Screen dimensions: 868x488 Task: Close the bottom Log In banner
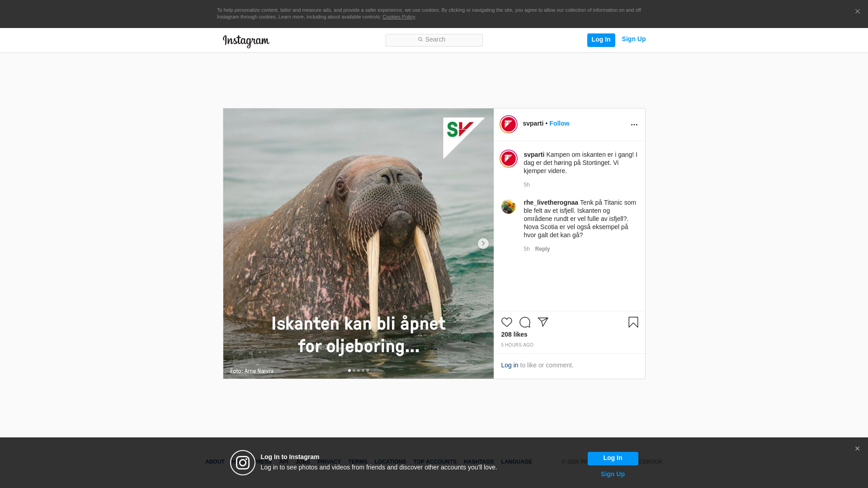tap(857, 449)
